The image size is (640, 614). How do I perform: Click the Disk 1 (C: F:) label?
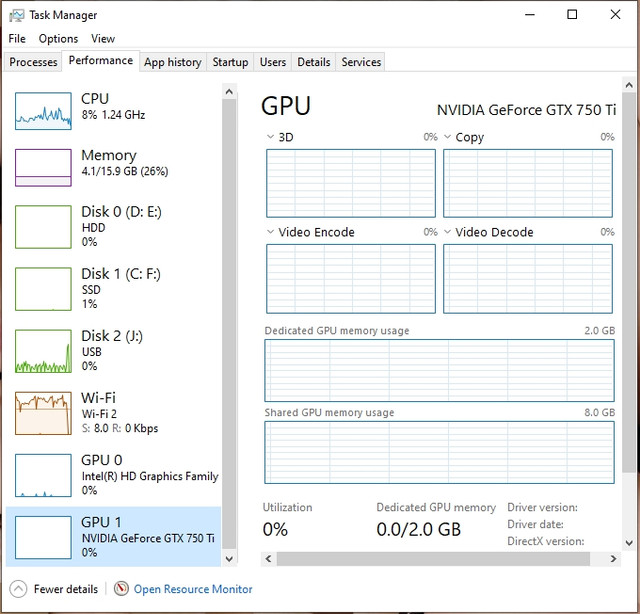pos(121,274)
